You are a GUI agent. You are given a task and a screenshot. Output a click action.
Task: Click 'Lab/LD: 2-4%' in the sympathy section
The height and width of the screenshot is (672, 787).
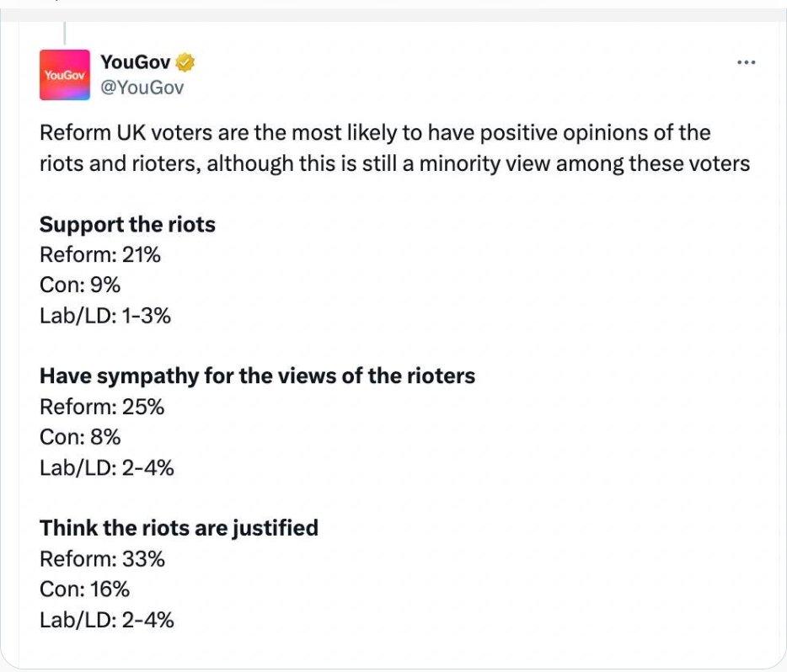tap(106, 468)
